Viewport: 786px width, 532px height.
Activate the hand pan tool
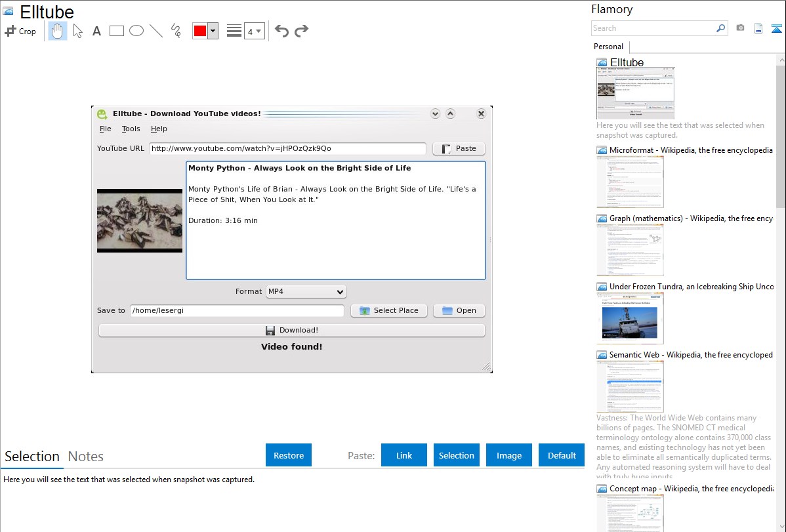(x=58, y=31)
